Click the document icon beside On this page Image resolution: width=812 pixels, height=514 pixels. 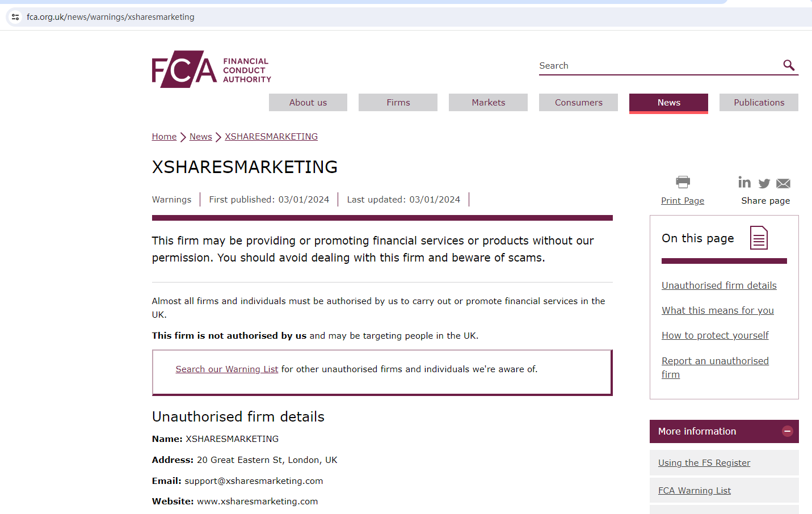click(x=759, y=238)
